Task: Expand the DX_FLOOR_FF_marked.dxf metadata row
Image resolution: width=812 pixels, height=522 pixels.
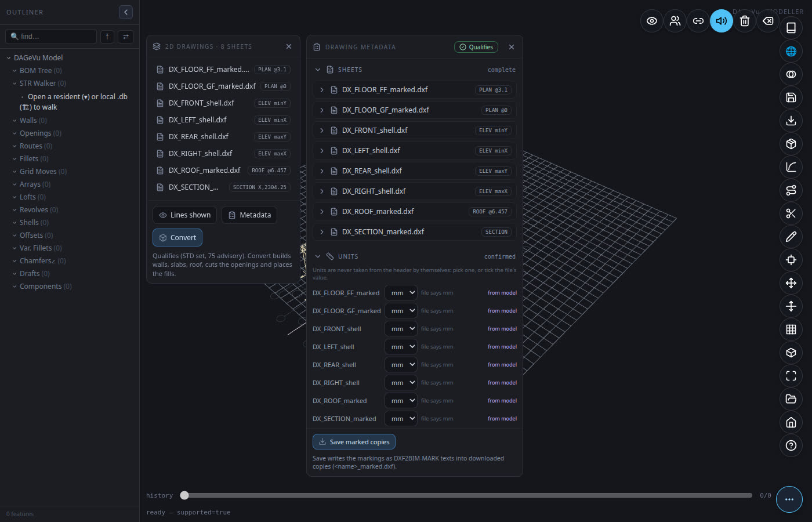Action: click(415, 90)
